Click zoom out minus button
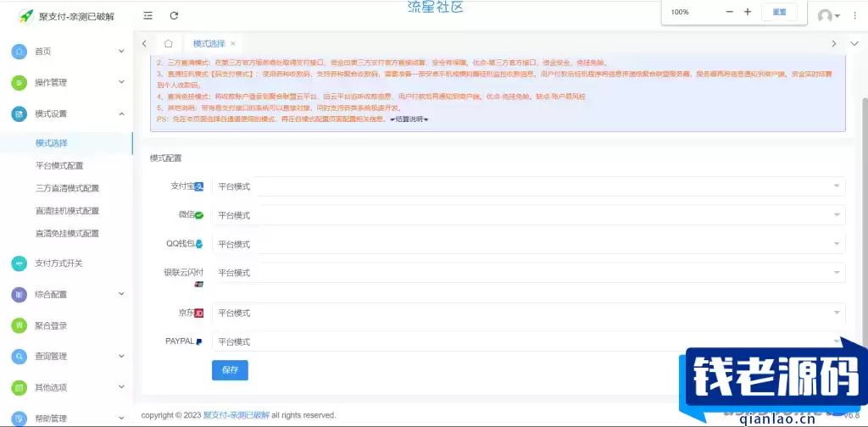 point(730,12)
